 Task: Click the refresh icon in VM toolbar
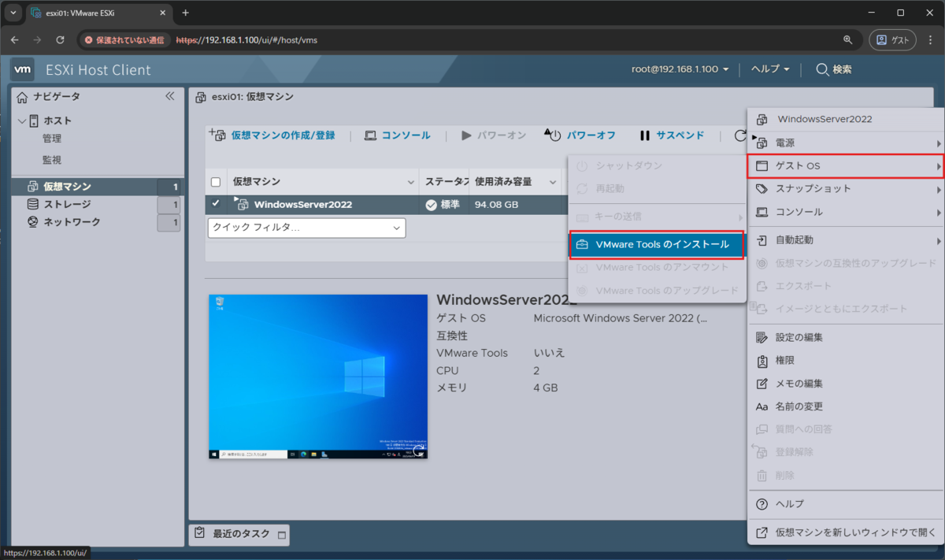[x=739, y=135]
